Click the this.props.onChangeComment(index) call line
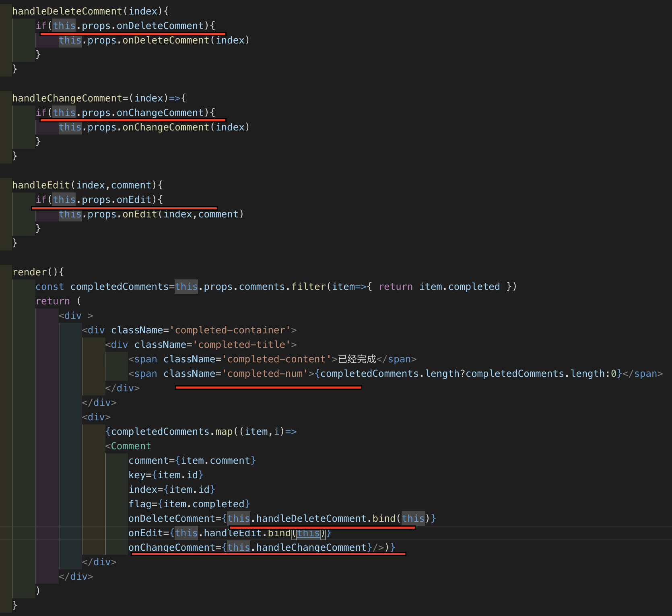The width and height of the screenshot is (672, 616). coord(154,127)
